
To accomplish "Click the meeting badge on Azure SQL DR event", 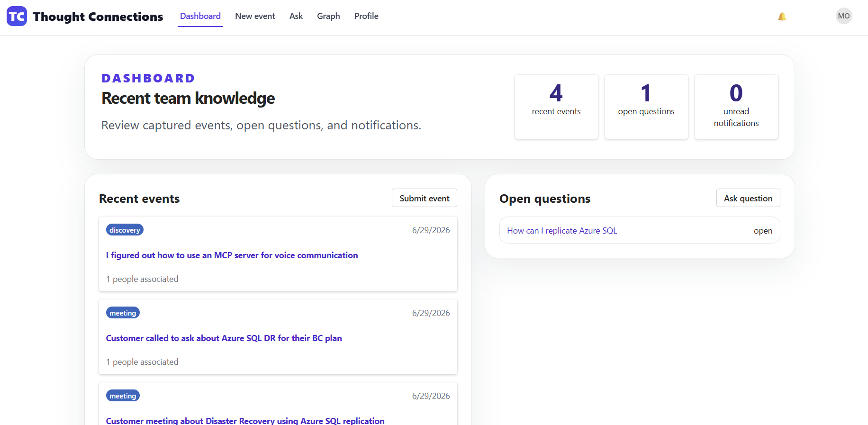I will [123, 313].
